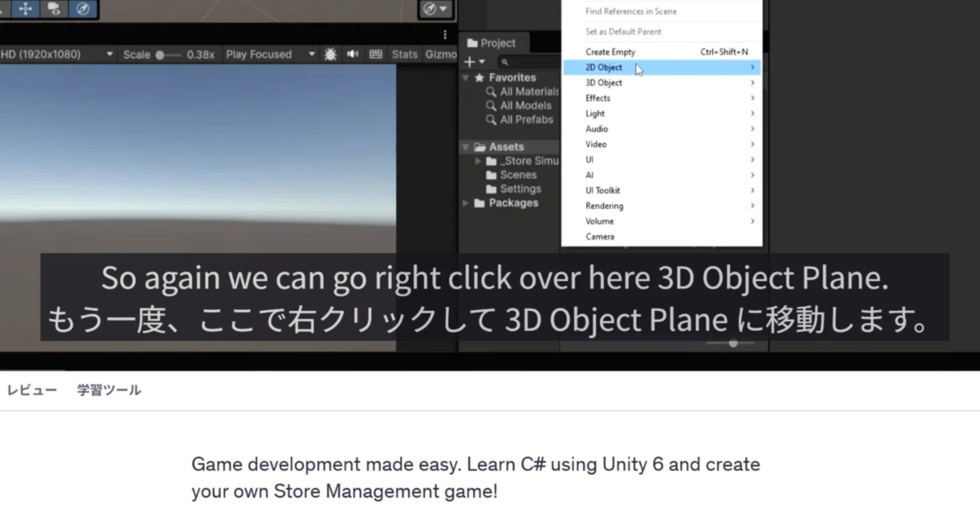Click Set as Default Parent menu entry

[662, 32]
